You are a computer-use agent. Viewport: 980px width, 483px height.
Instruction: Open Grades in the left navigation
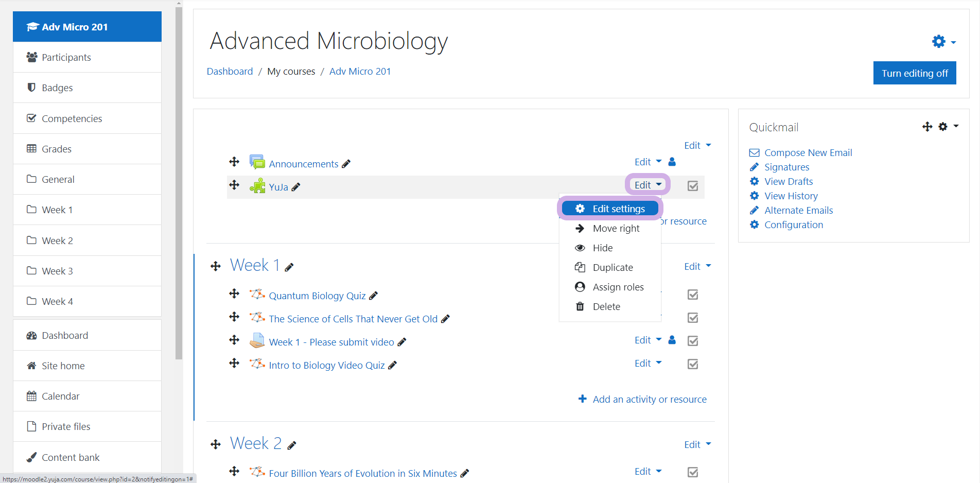point(57,149)
